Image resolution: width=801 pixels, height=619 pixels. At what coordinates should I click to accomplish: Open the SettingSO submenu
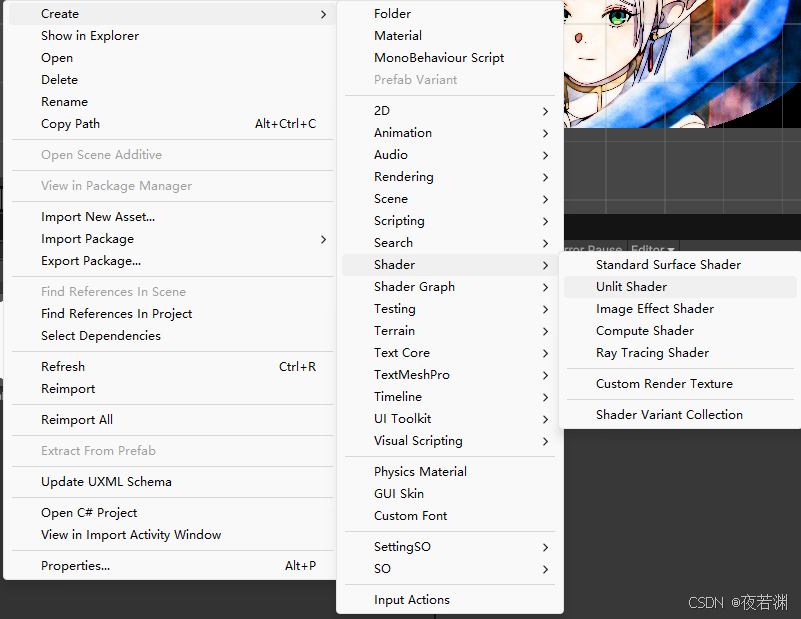(450, 546)
